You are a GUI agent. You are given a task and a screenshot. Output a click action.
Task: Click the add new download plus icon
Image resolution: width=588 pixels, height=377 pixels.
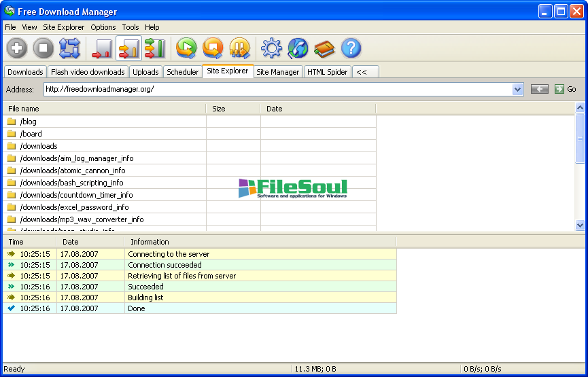click(17, 48)
